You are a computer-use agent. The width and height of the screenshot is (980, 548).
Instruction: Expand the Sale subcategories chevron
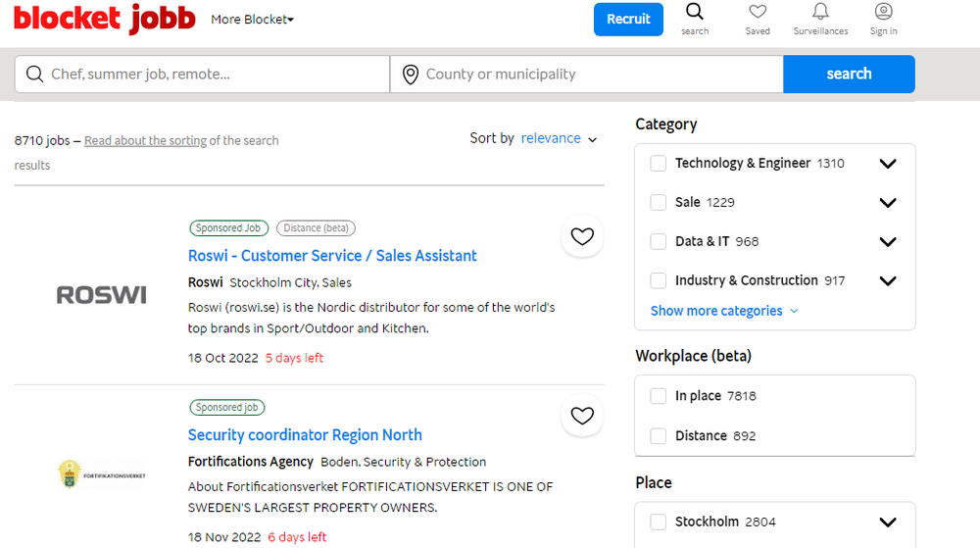(x=888, y=203)
